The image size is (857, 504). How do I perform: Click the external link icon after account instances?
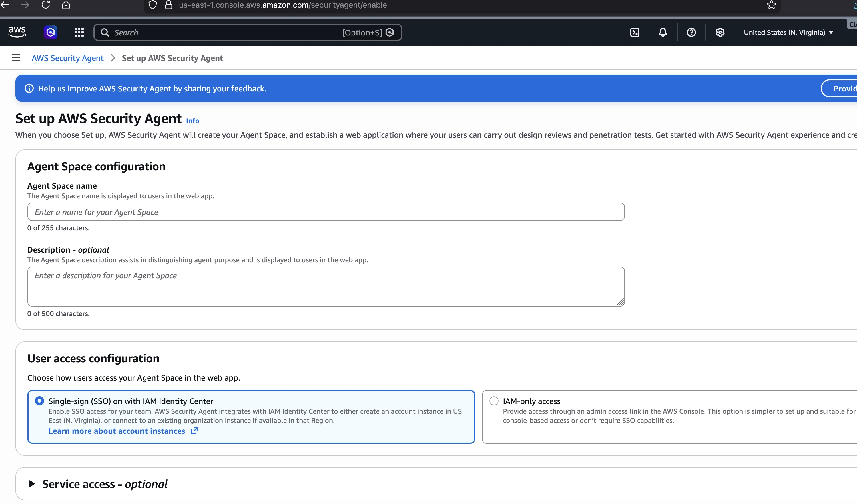point(194,431)
